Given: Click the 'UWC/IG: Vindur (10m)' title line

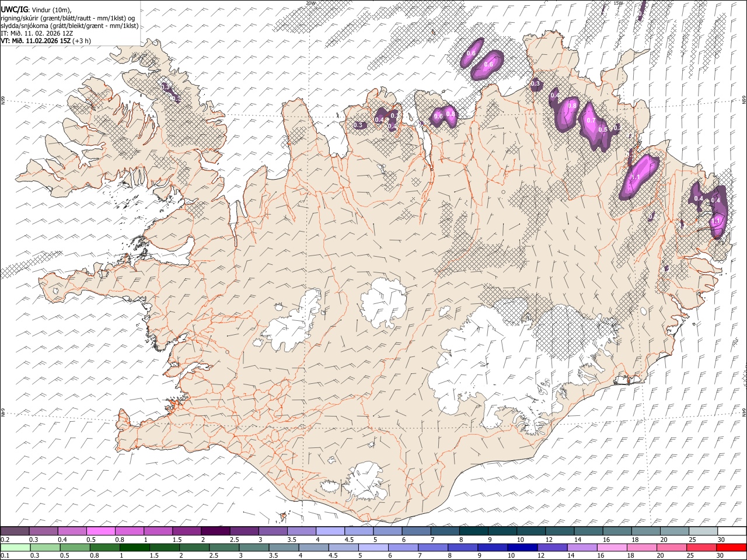Looking at the screenshot, I should click(x=36, y=10).
